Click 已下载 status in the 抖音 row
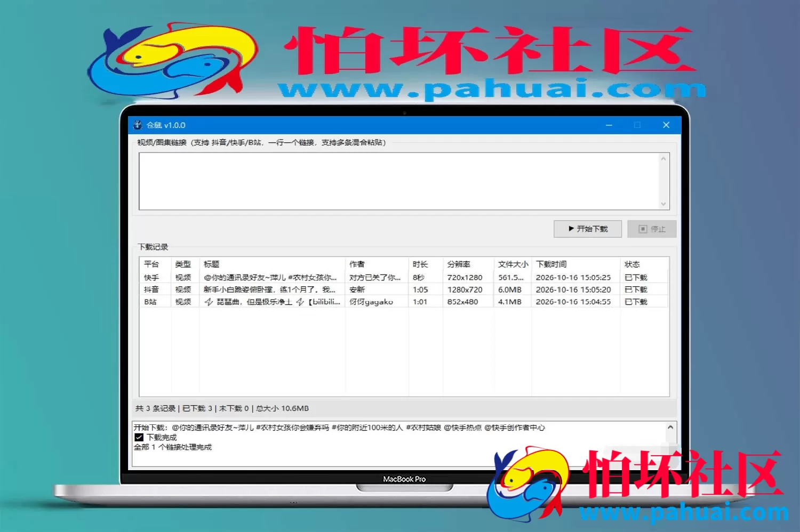The width and height of the screenshot is (800, 532). (636, 289)
